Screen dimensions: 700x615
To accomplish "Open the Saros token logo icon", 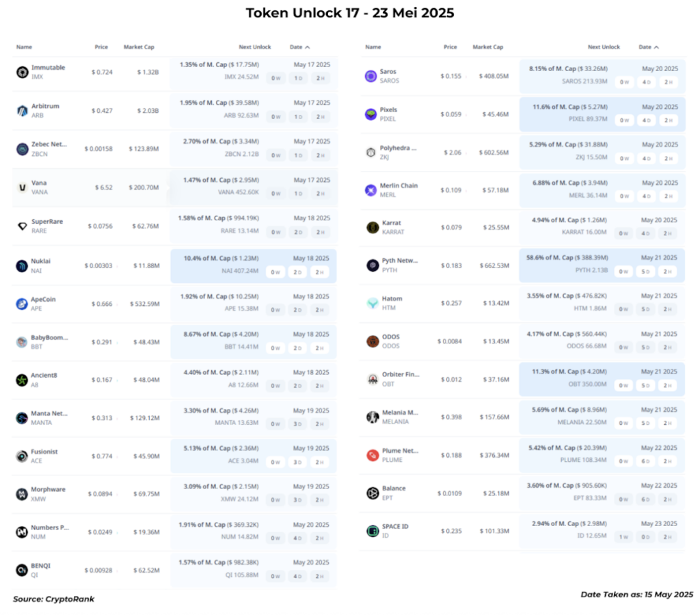I will click(x=371, y=76).
